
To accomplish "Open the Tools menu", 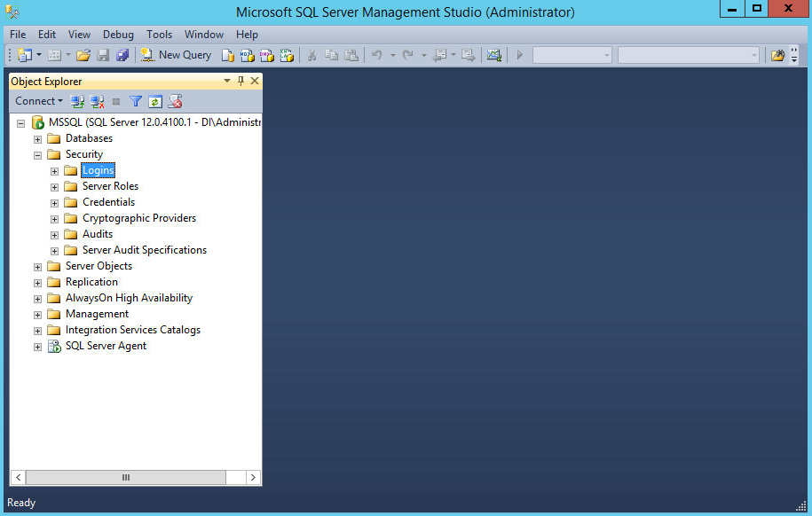I will pyautogui.click(x=159, y=35).
